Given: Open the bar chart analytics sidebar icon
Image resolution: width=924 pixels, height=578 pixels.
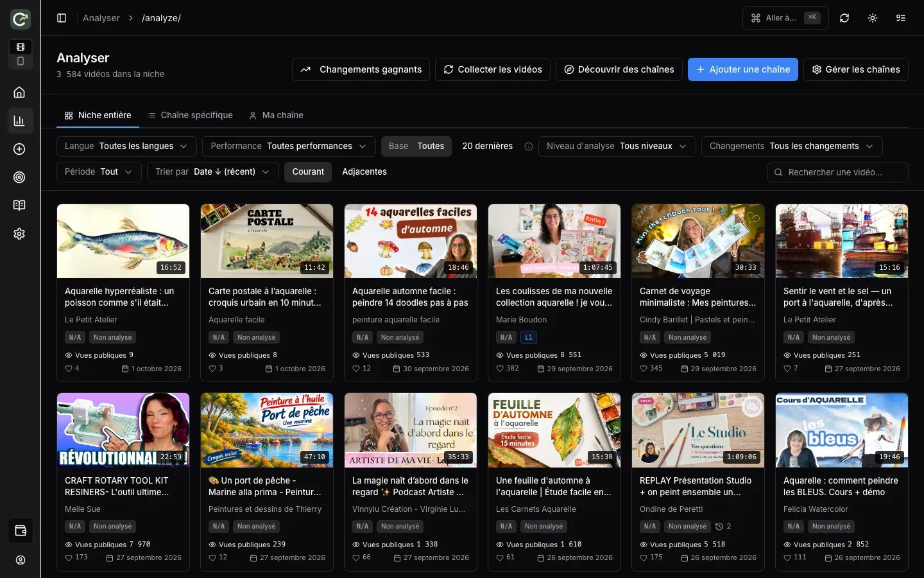Looking at the screenshot, I should 19,121.
